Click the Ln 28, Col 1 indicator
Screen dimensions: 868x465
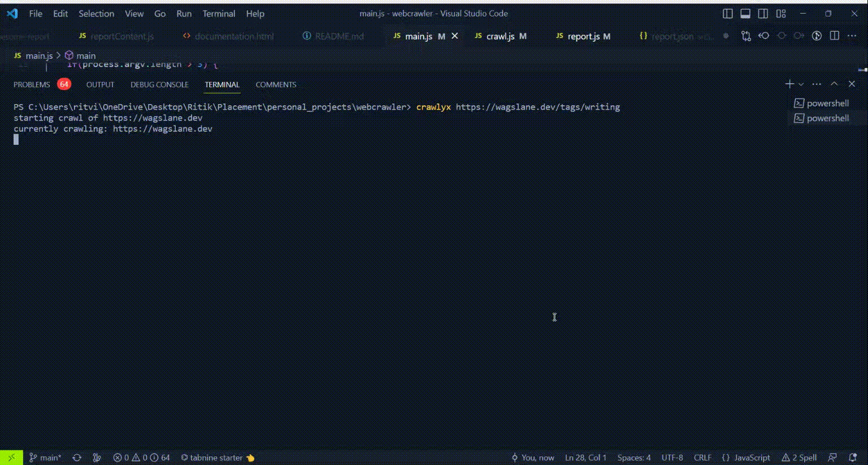pyautogui.click(x=585, y=458)
